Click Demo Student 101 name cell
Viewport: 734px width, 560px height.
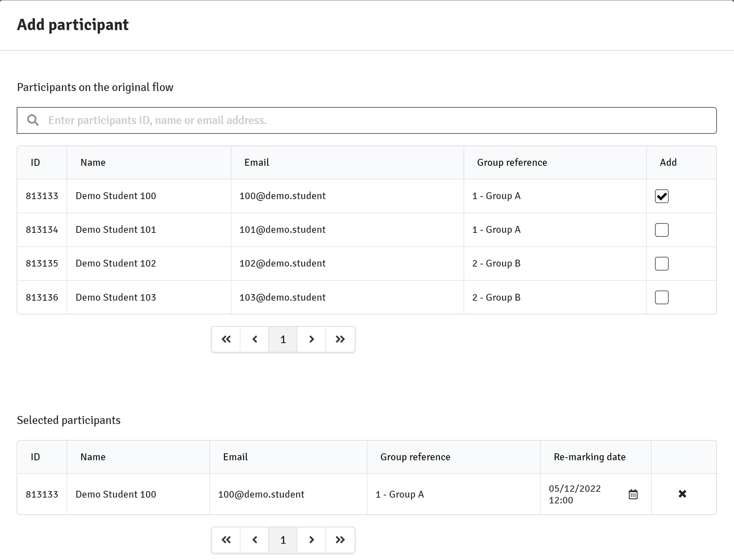tap(149, 230)
